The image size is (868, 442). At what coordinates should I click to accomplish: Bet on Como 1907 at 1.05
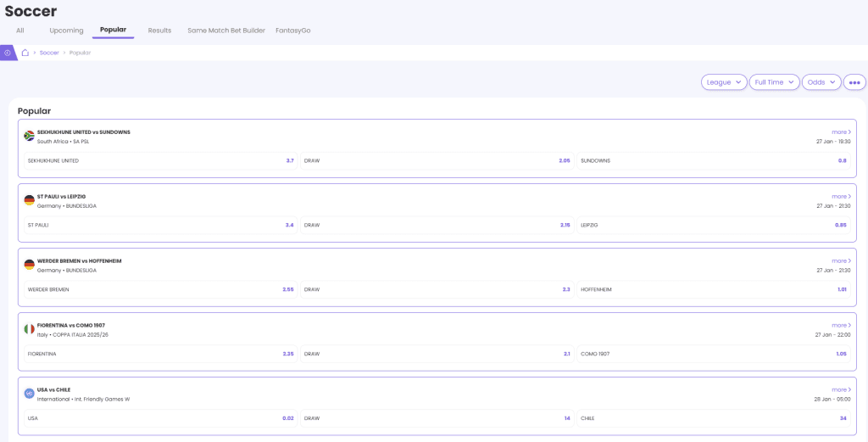(x=714, y=354)
